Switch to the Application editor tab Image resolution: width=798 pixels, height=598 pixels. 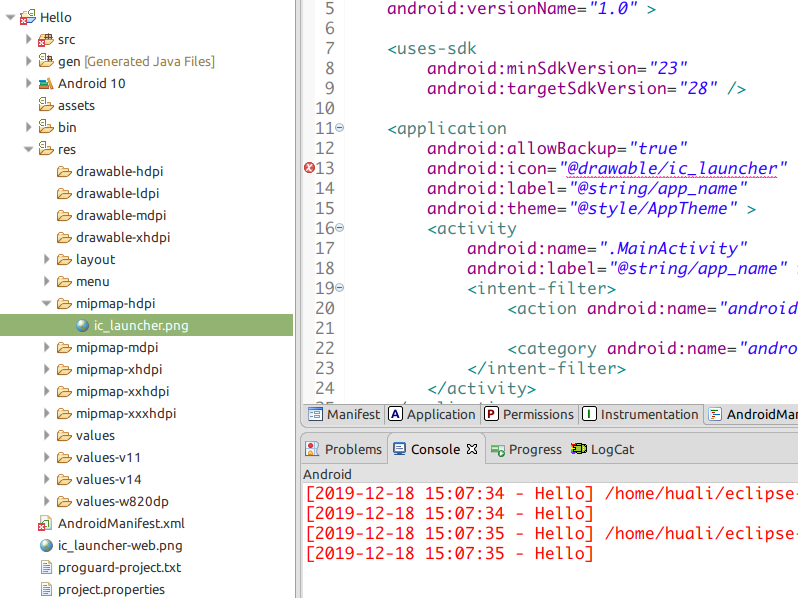pyautogui.click(x=432, y=414)
